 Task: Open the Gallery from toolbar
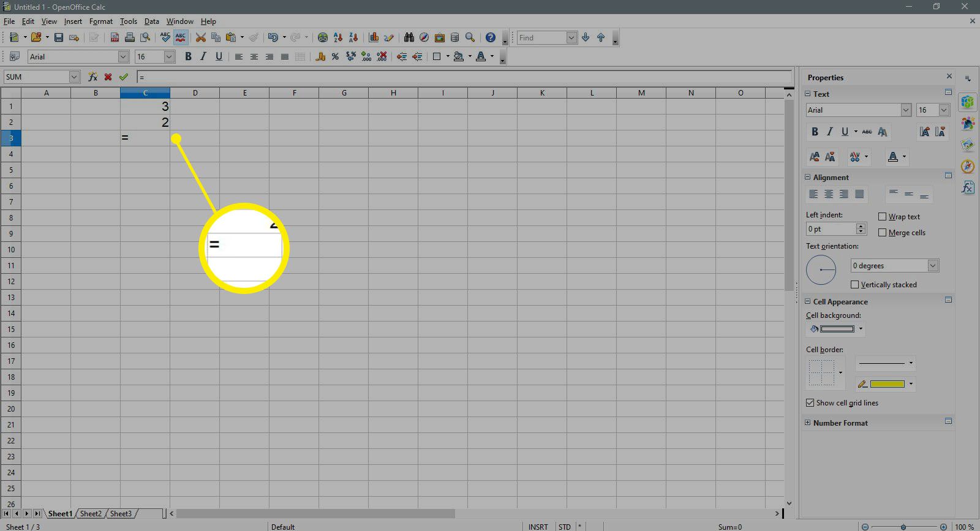click(x=439, y=37)
